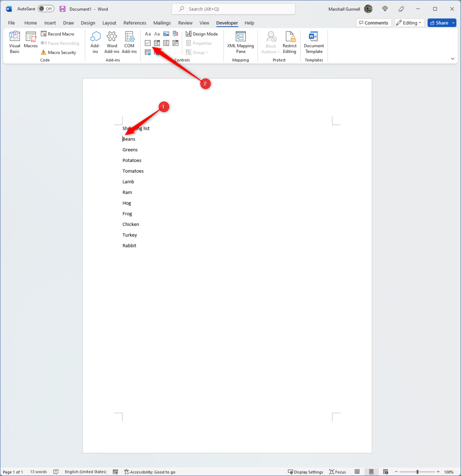This screenshot has height=476, width=461.
Task: Insert a picture content control
Action: [166, 34]
